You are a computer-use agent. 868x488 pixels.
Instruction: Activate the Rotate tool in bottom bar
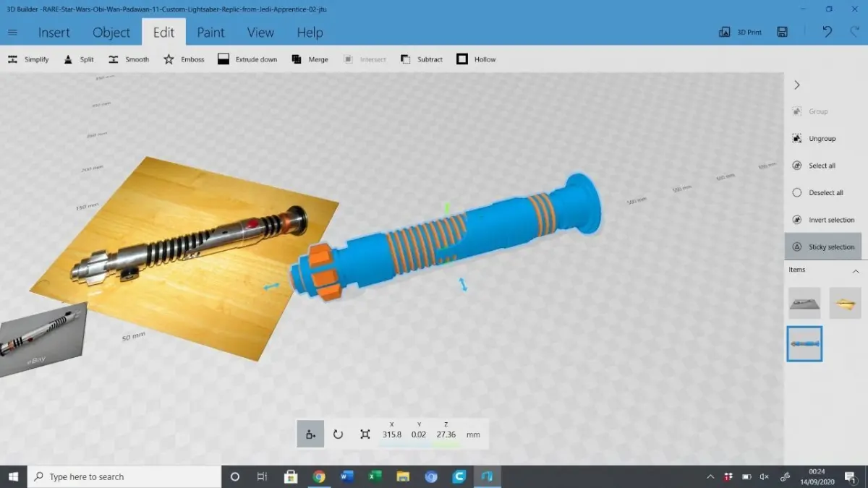[338, 434]
